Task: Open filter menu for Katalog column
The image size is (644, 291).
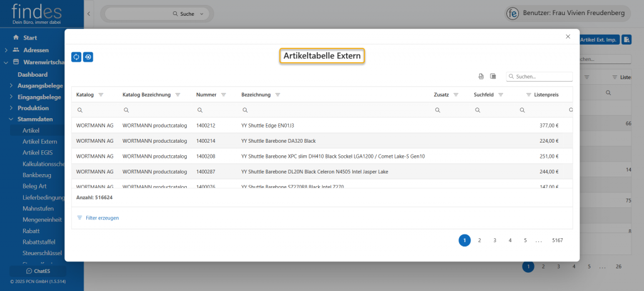Action: click(x=101, y=95)
